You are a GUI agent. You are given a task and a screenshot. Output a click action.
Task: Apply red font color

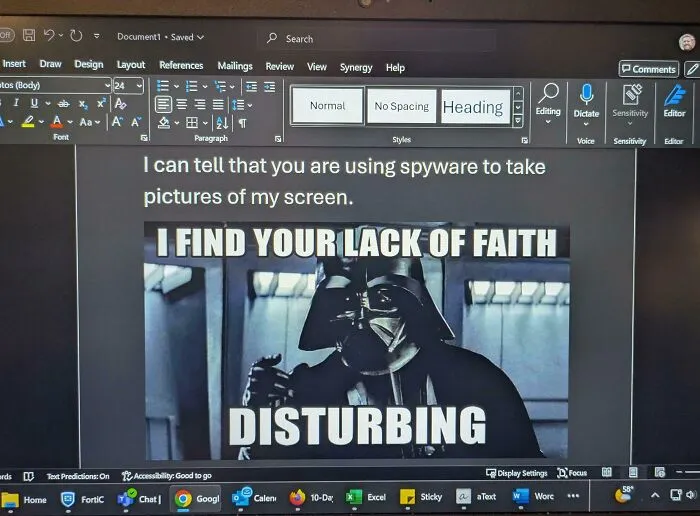click(57, 121)
